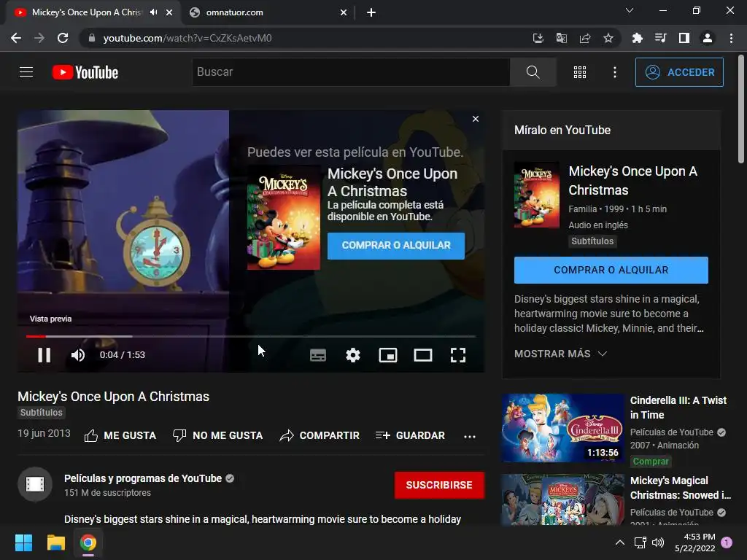Mute the video player volume
The image size is (747, 560).
[x=77, y=355]
